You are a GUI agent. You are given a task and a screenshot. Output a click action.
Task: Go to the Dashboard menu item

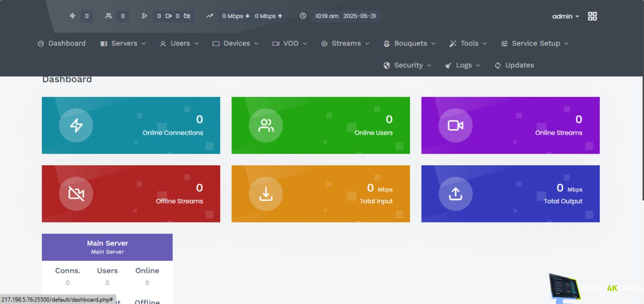click(62, 44)
